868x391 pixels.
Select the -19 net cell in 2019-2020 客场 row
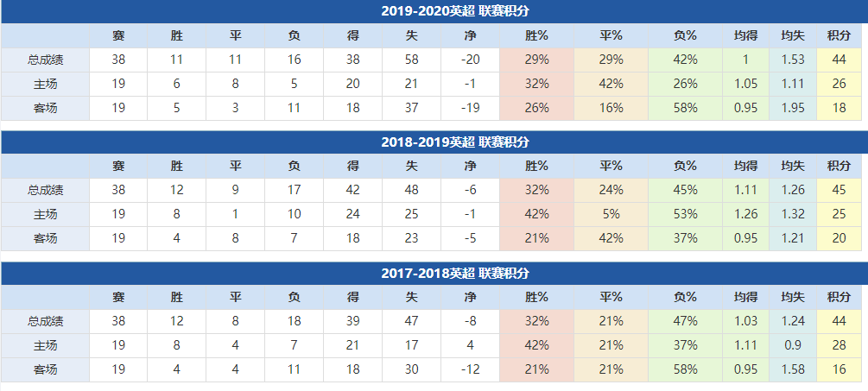[x=470, y=108]
